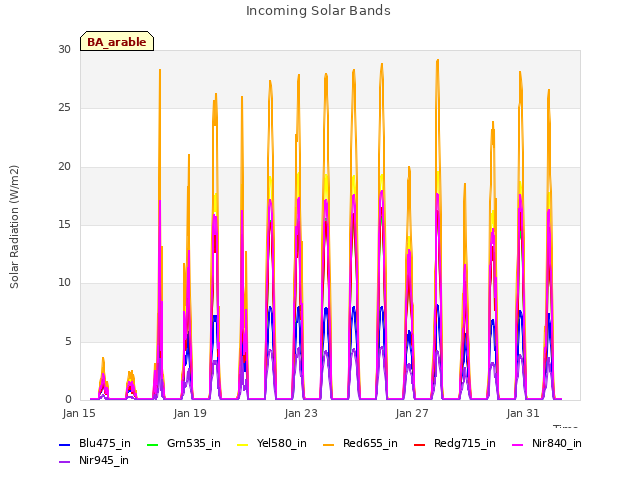Click the 0 y-axis tick label

click(x=68, y=399)
